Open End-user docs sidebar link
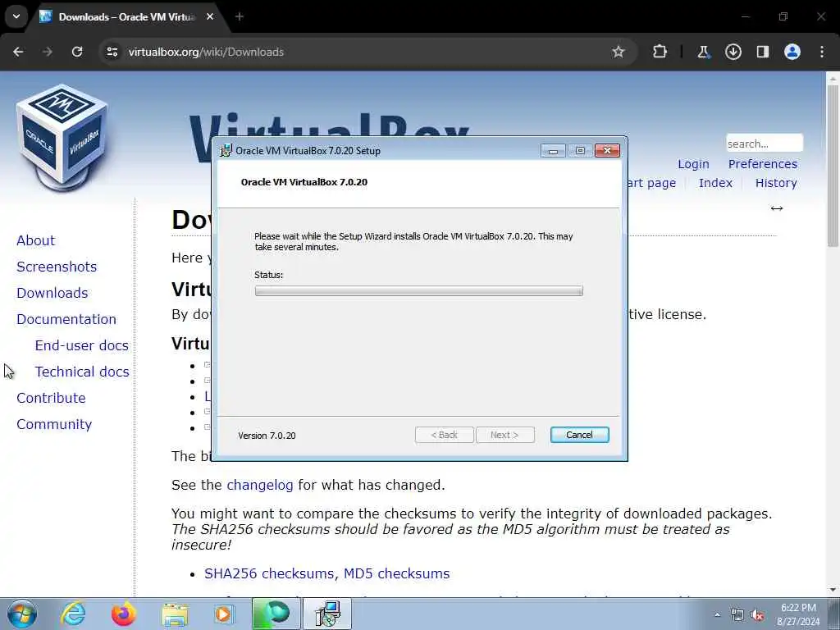This screenshot has width=840, height=630. (x=81, y=345)
